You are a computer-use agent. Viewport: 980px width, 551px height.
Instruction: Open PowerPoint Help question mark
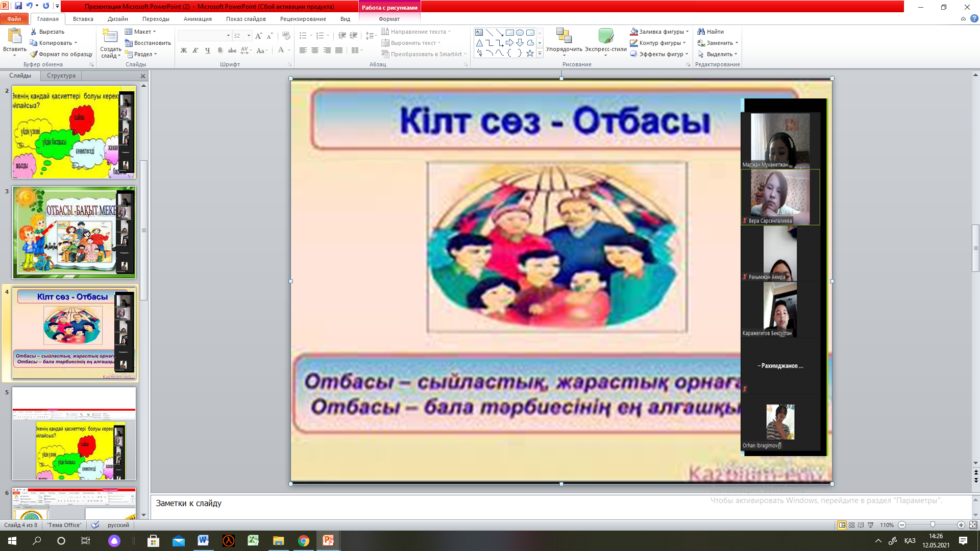(974, 19)
